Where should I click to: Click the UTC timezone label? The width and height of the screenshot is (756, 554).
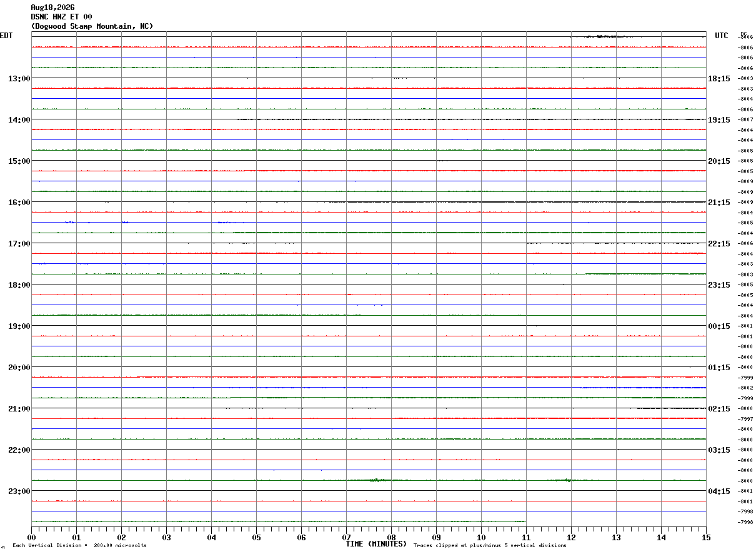pyautogui.click(x=722, y=36)
